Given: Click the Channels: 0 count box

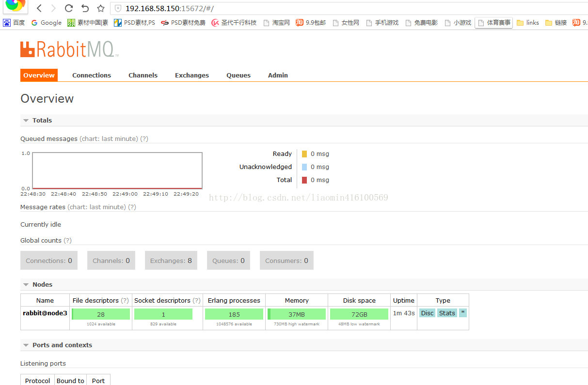Looking at the screenshot, I should click(x=111, y=261).
